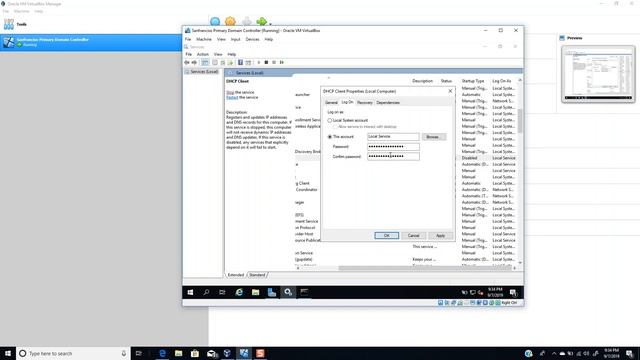Viewport: 640px width, 360px height.
Task: Click the Restart the service link
Action: point(232,98)
